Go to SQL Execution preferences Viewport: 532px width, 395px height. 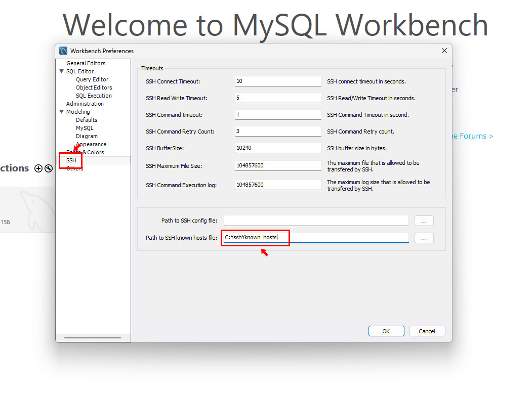point(94,96)
